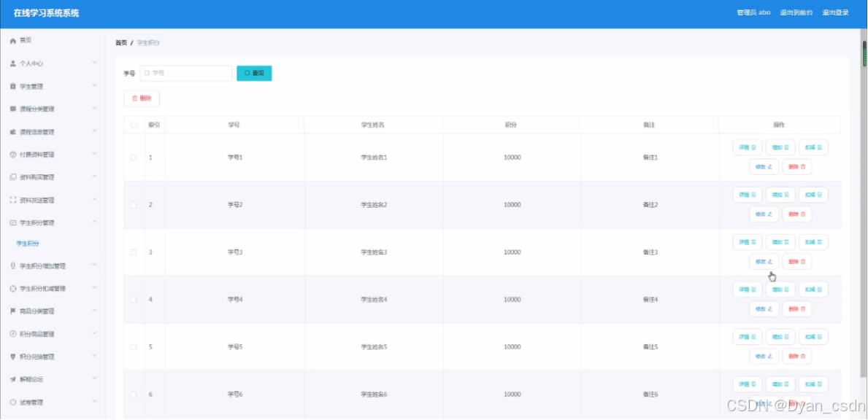868x420 pixels.
Task: Click red 删除 button in row 学号3
Action: (797, 261)
